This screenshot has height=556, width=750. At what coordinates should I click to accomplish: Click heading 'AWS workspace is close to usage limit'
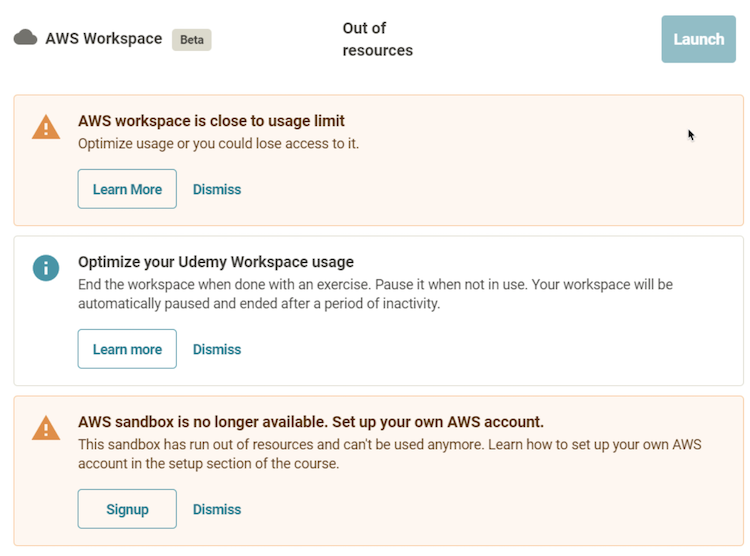coord(211,121)
